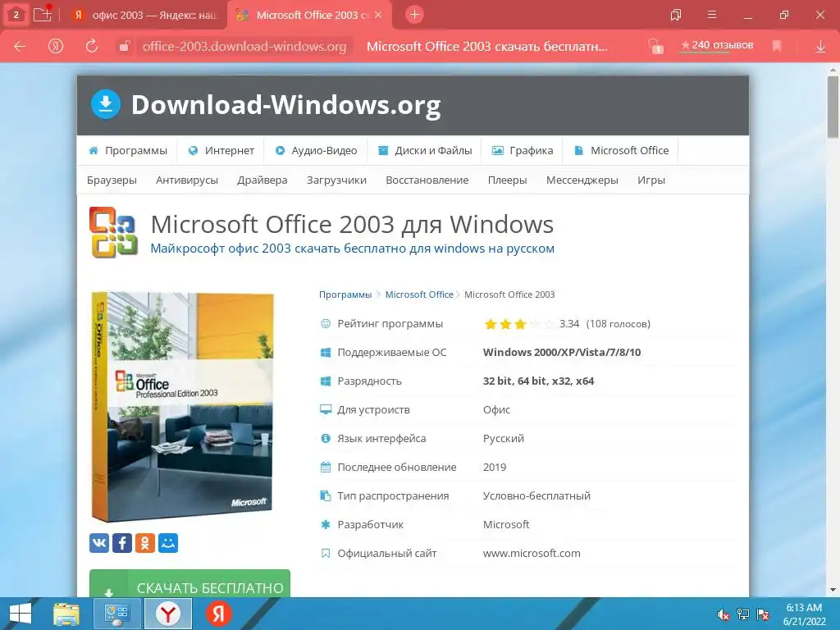
Task: Bookmark this page with the flag icon
Action: pyautogui.click(x=777, y=46)
